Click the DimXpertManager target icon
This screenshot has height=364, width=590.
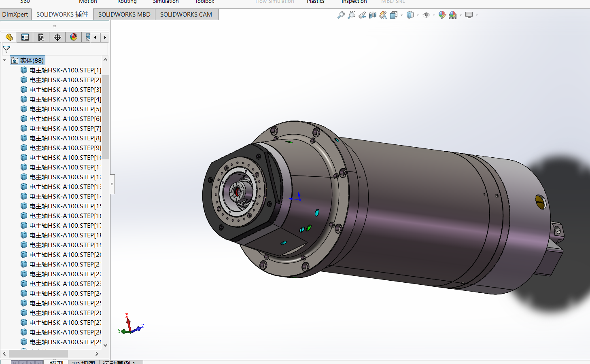57,37
